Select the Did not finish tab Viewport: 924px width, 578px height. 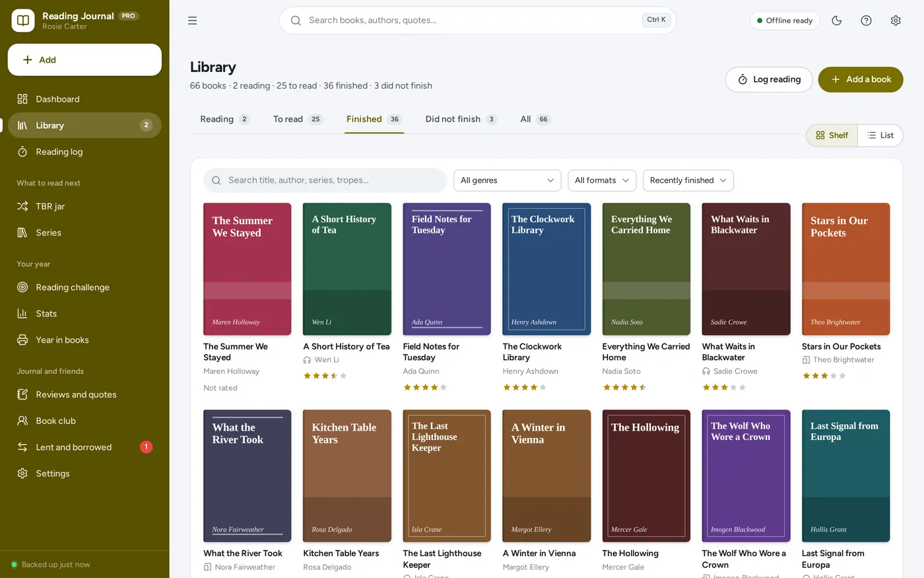click(x=461, y=120)
